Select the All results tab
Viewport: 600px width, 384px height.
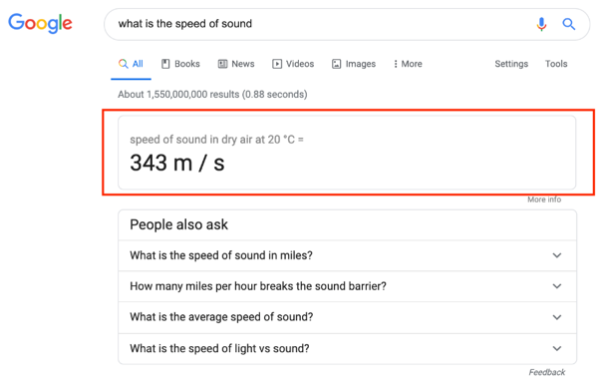click(131, 64)
